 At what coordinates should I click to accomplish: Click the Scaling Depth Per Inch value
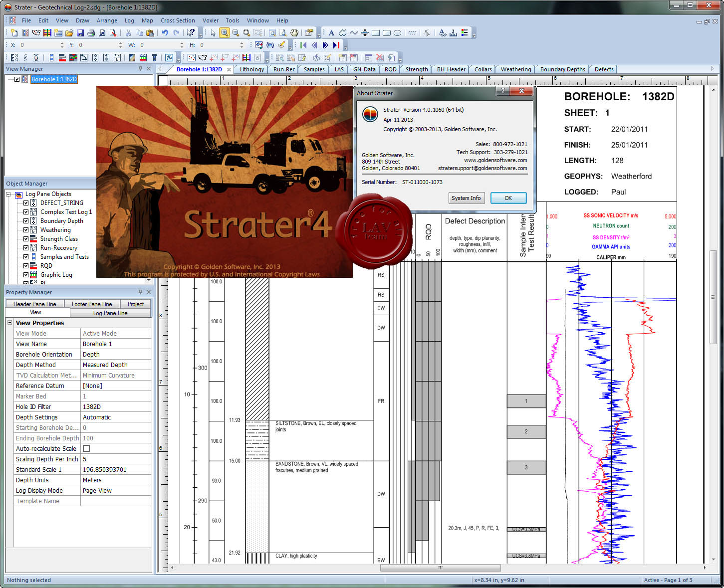click(116, 459)
